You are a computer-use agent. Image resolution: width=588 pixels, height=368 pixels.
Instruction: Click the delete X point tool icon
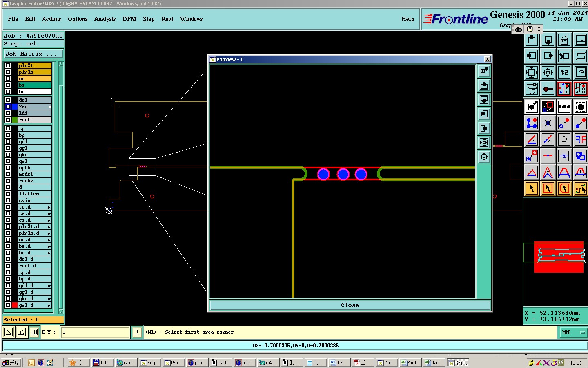tap(548, 123)
